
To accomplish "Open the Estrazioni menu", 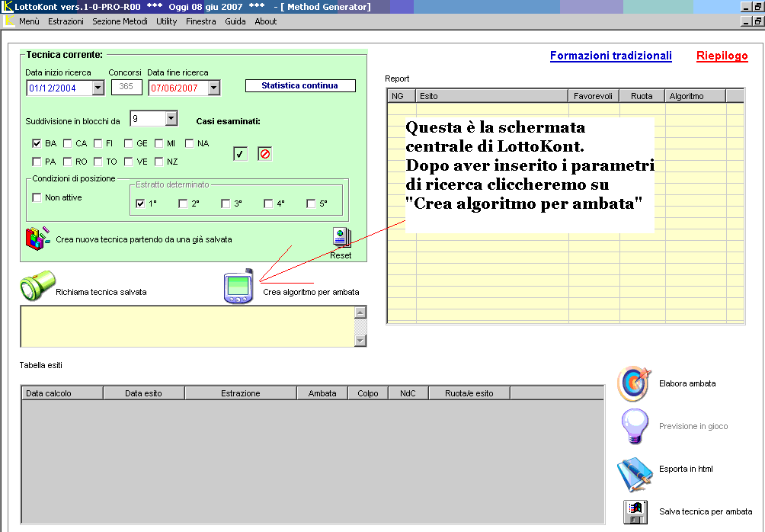I will click(66, 21).
